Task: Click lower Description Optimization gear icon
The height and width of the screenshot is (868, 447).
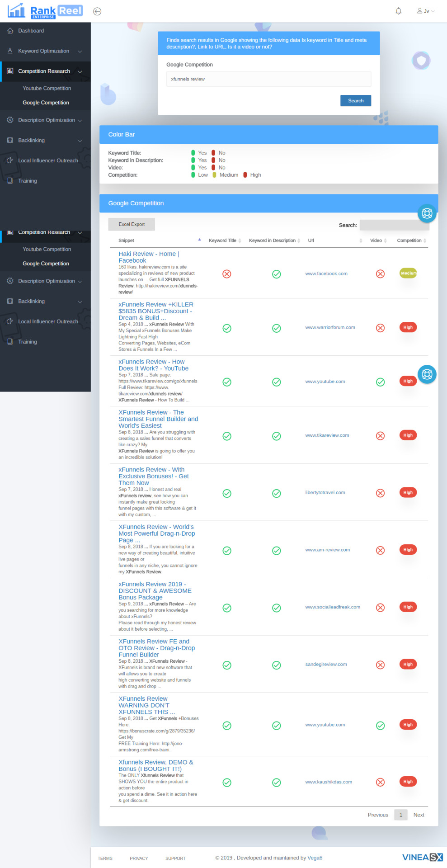Action: 10,281
